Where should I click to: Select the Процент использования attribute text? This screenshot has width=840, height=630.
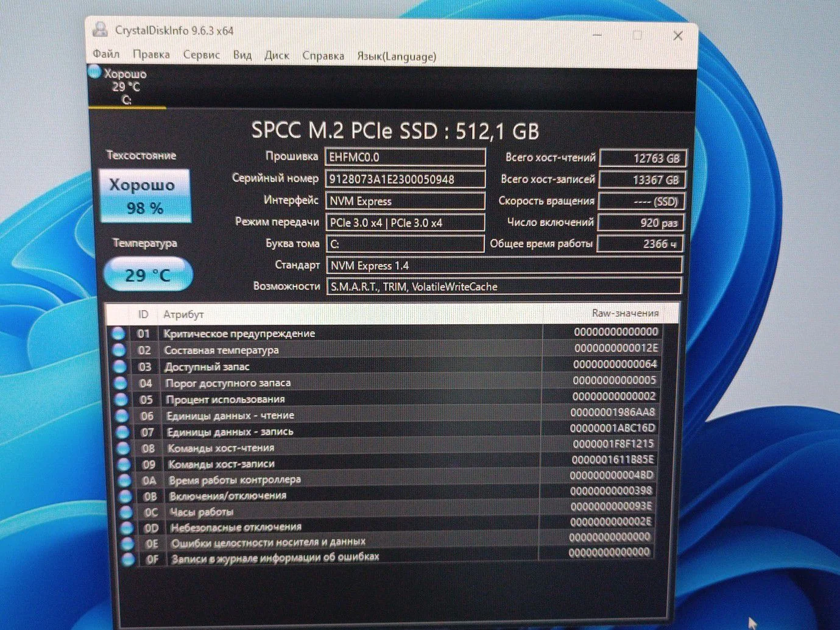(225, 399)
